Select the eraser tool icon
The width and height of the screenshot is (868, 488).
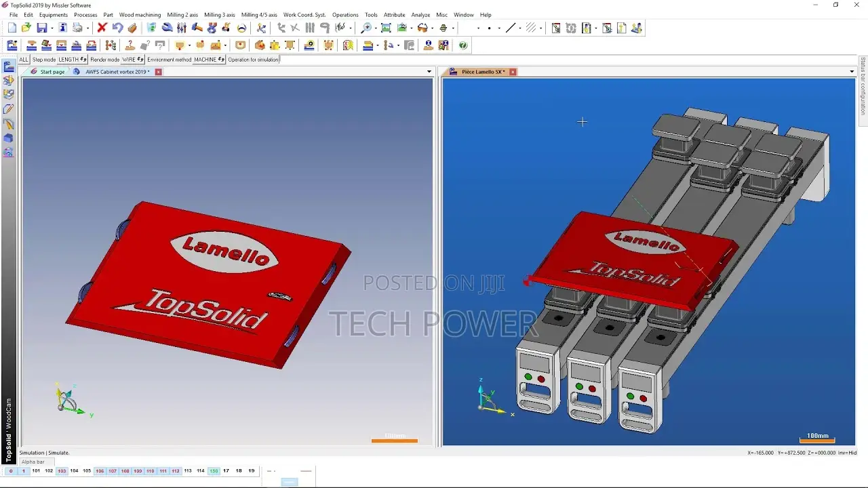coord(132,28)
